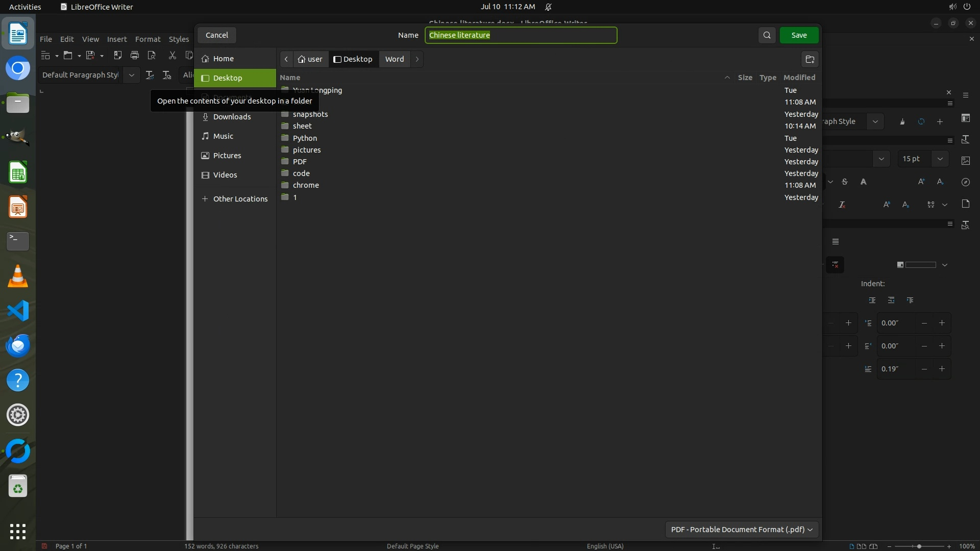Toggle book view in the status bar
The image size is (980, 551).
point(873,546)
